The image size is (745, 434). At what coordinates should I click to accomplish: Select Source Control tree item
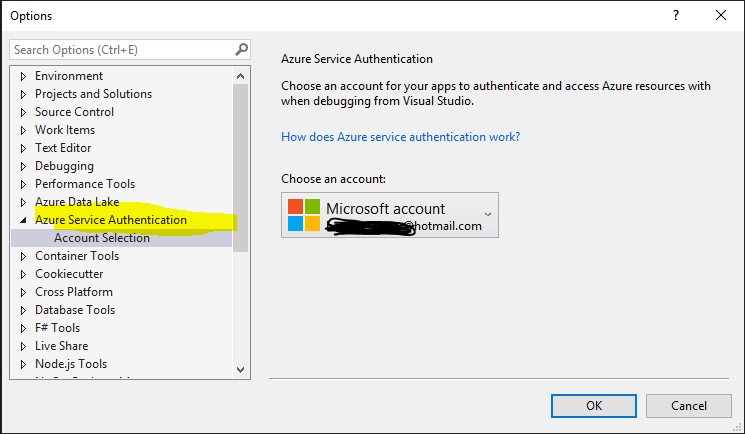74,112
